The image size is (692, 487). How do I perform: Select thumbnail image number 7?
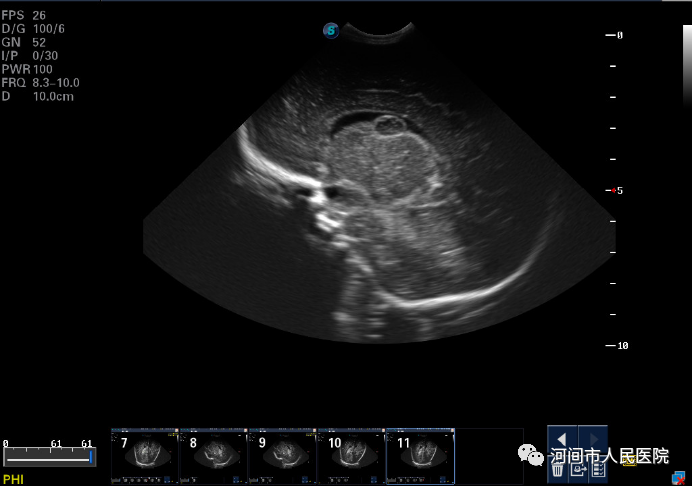144,455
